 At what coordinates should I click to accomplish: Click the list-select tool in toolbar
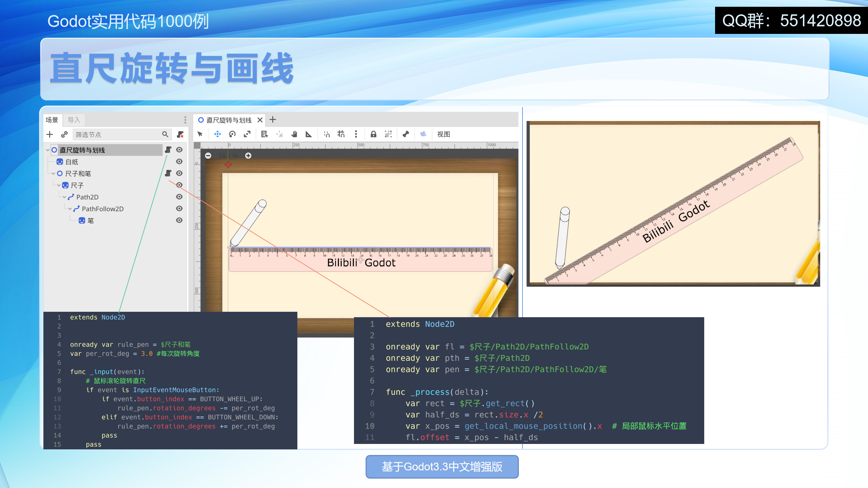(264, 134)
